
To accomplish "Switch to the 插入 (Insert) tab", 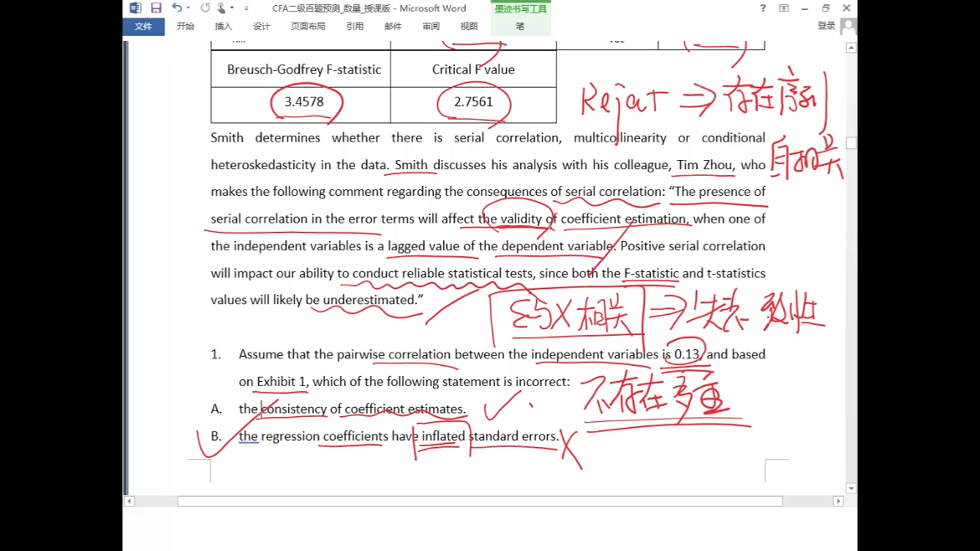I will pos(223,26).
